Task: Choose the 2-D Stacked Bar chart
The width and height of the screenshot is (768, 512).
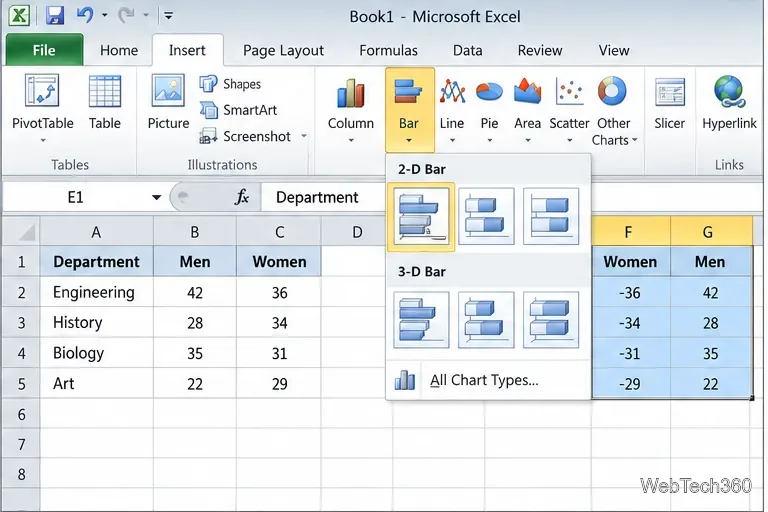Action: (x=486, y=216)
